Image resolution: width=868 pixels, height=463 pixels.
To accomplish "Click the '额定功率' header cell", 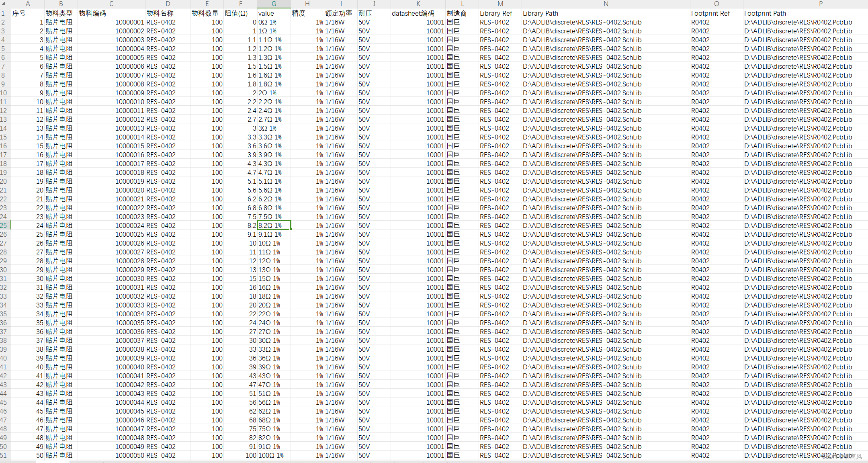I will [x=339, y=13].
